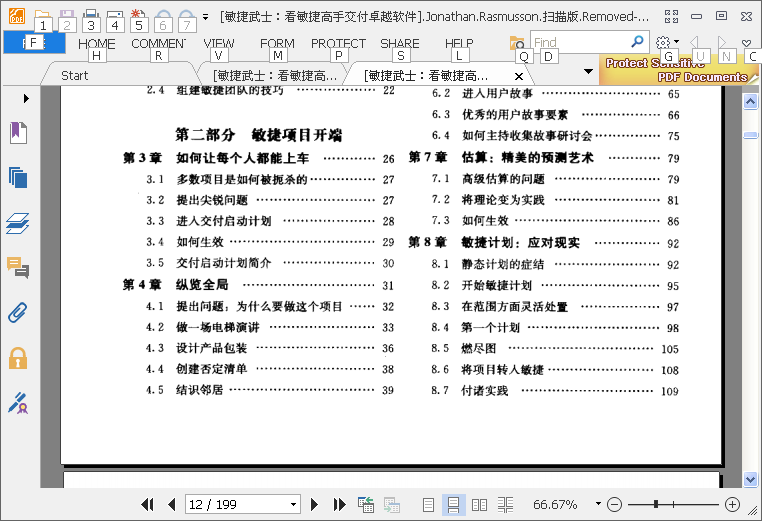Go to the first page

(x=148, y=505)
